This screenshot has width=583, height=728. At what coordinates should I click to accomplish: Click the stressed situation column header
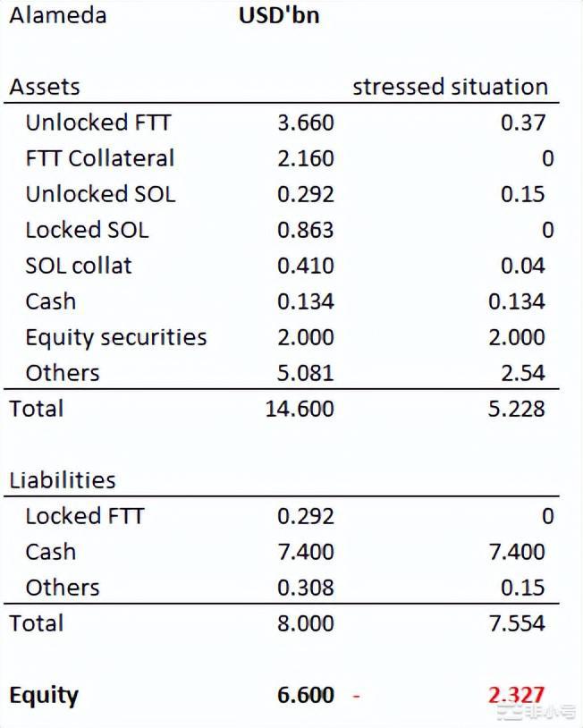click(450, 87)
